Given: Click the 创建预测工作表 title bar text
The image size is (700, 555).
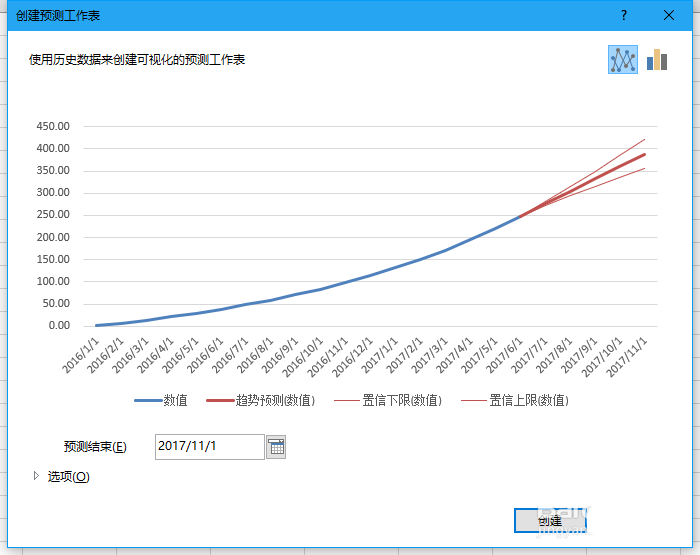Looking at the screenshot, I should [x=58, y=16].
